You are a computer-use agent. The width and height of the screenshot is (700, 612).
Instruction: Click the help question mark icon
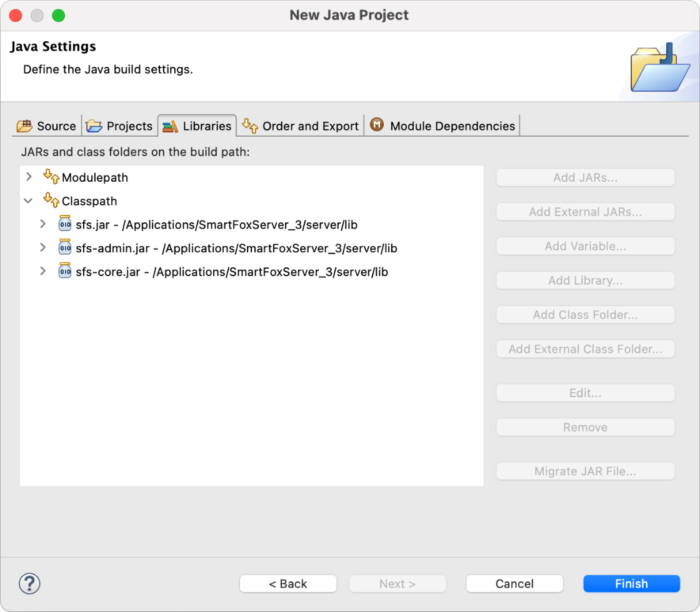click(x=29, y=583)
